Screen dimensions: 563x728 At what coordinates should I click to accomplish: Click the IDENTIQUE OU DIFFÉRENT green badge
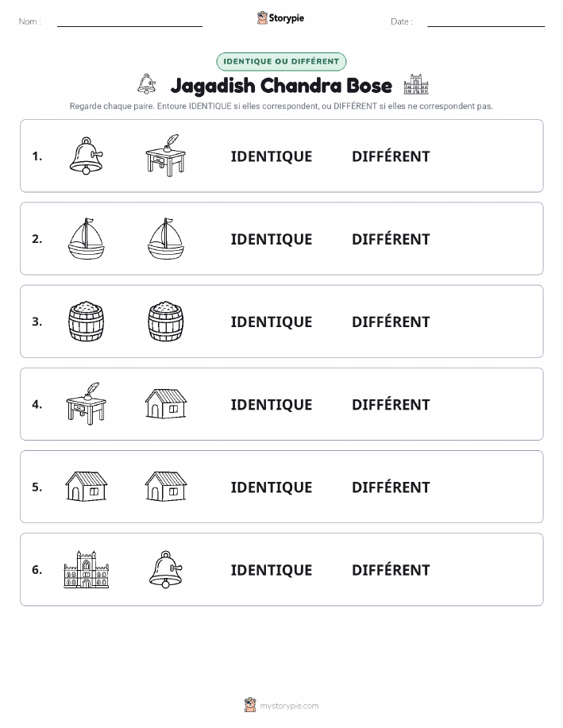[281, 61]
